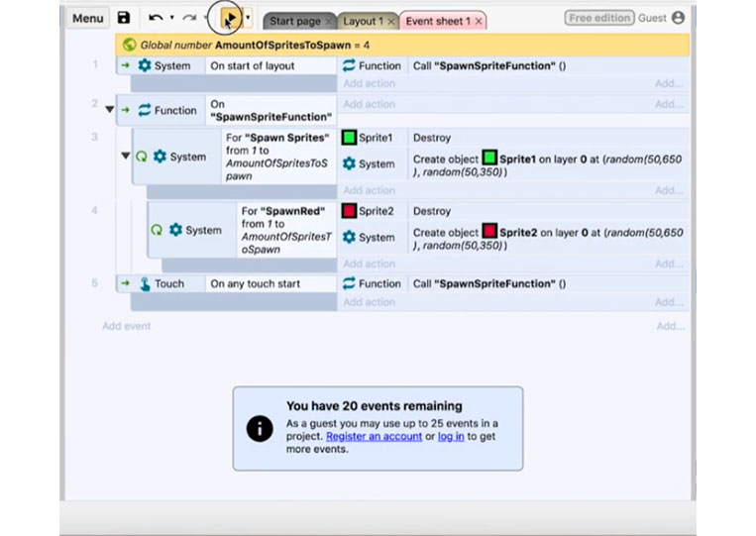Open the preview options dropdown arrow
Viewport: 756px width, 536px height.
pyautogui.click(x=248, y=18)
